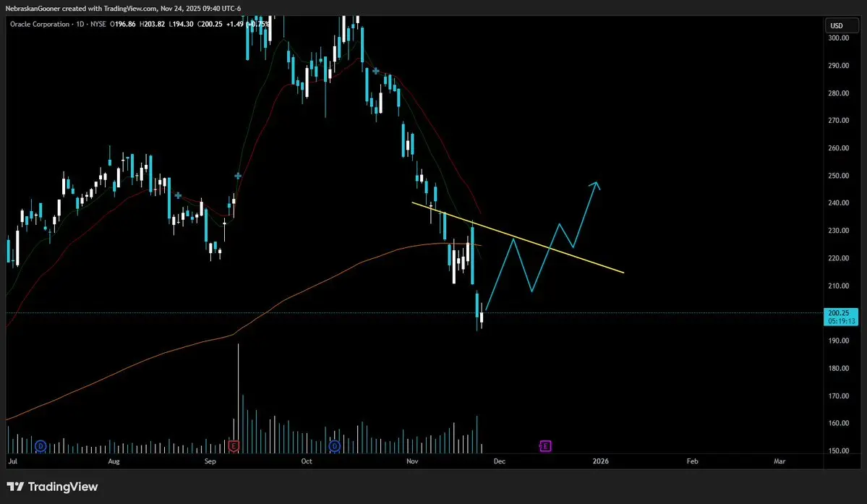Click the Oracle Corporation symbol title
The height and width of the screenshot is (504, 867).
point(40,25)
